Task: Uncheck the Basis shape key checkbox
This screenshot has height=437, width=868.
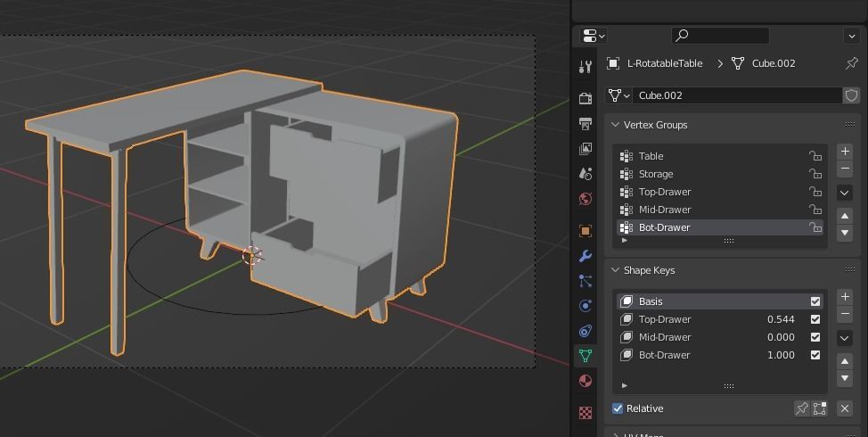Action: click(x=815, y=301)
